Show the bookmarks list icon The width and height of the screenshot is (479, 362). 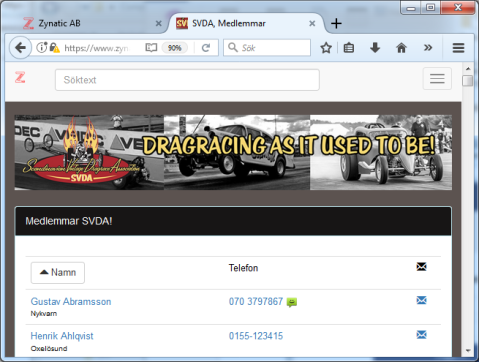point(349,48)
